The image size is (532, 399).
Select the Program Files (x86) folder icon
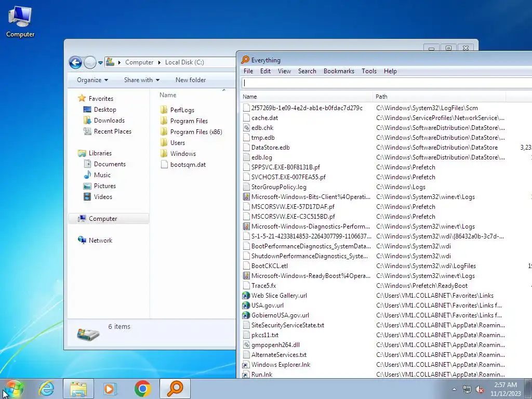(164, 131)
